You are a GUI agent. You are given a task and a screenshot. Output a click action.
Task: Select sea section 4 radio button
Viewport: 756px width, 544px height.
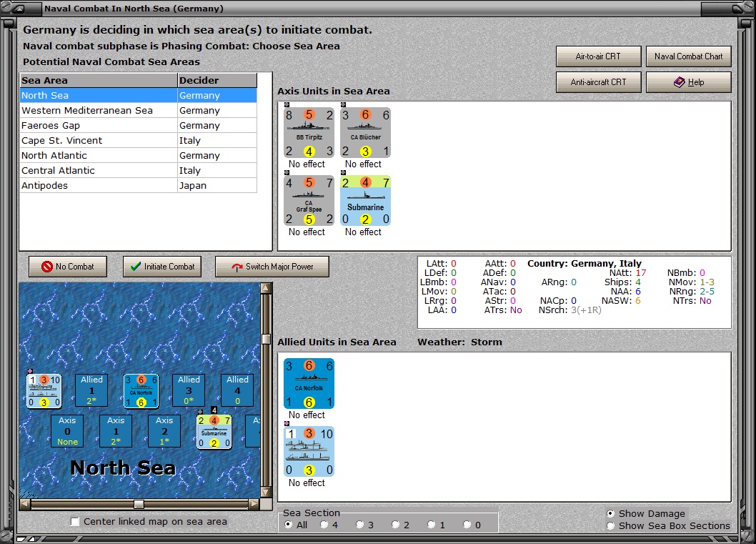pyautogui.click(x=324, y=525)
